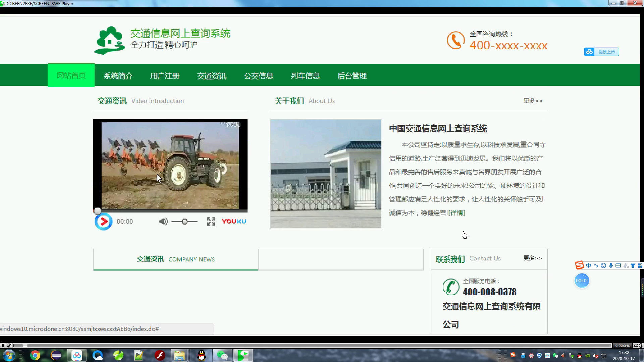Screen dimensions: 644x362
Task: Toggle Chinese/English mode 中 on Sogou bar
Action: [589, 265]
